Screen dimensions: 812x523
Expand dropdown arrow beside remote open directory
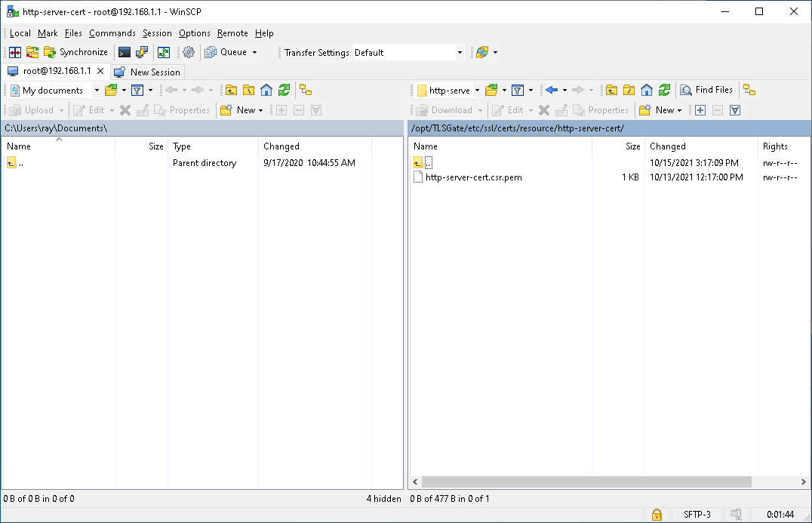tap(504, 90)
